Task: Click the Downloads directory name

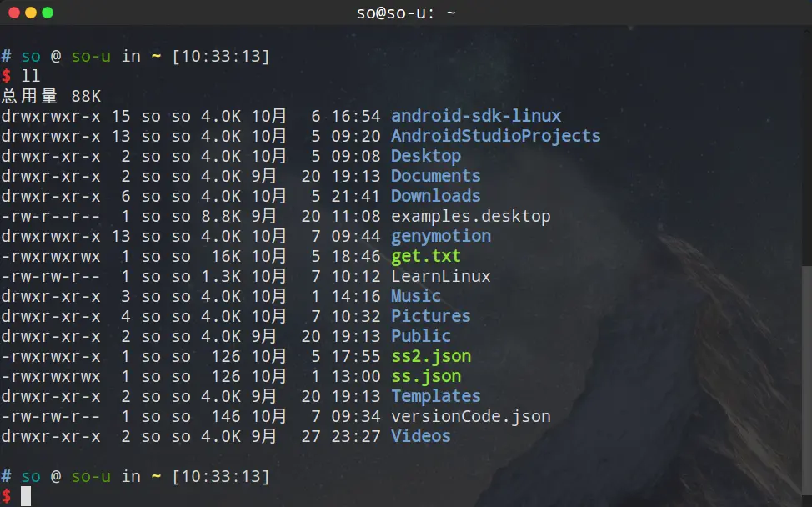Action: click(435, 196)
